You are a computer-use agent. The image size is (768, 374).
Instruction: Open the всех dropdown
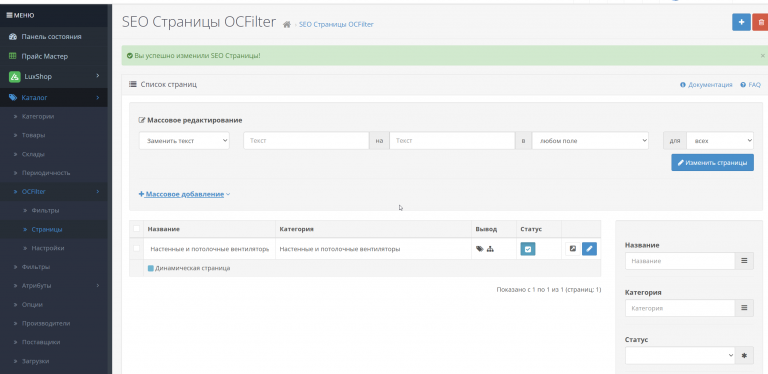(720, 140)
